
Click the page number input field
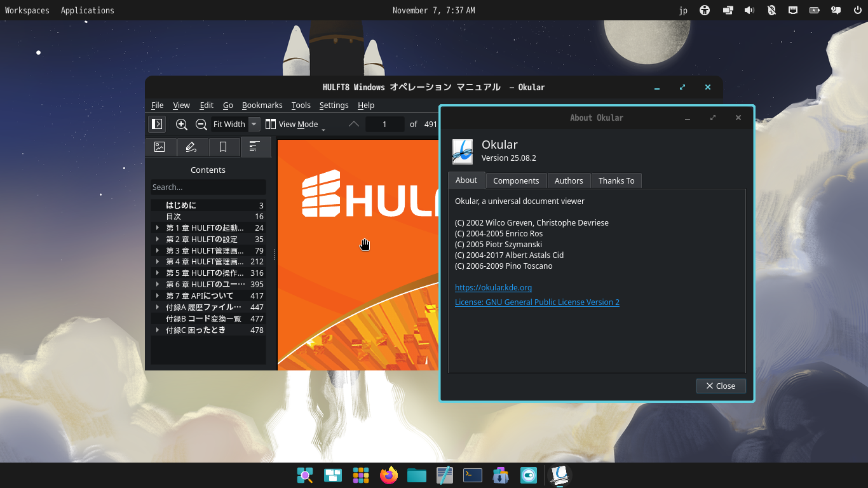tap(384, 125)
